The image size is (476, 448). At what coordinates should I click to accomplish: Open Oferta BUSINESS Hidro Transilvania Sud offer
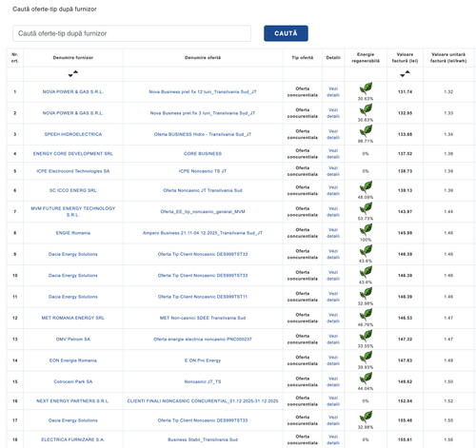203,134
